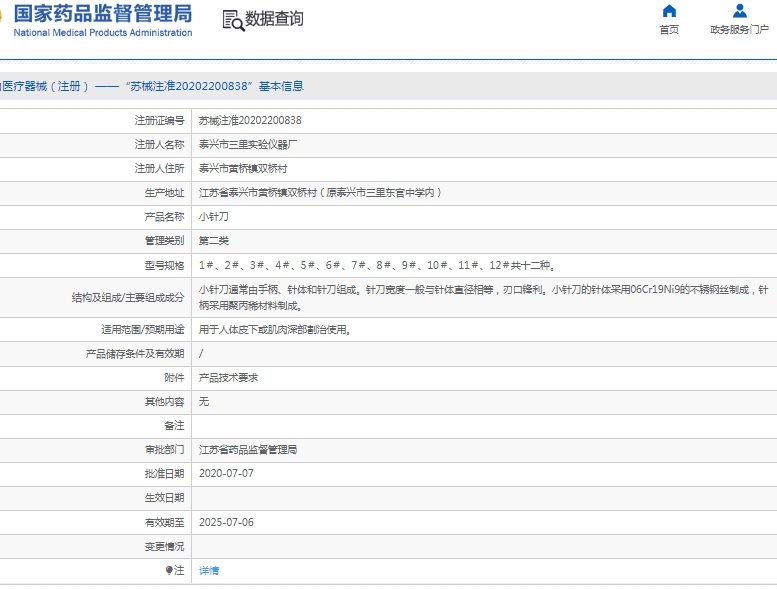The height and width of the screenshot is (589, 777).
Task: Open the 首页 home icon
Action: [x=669, y=11]
